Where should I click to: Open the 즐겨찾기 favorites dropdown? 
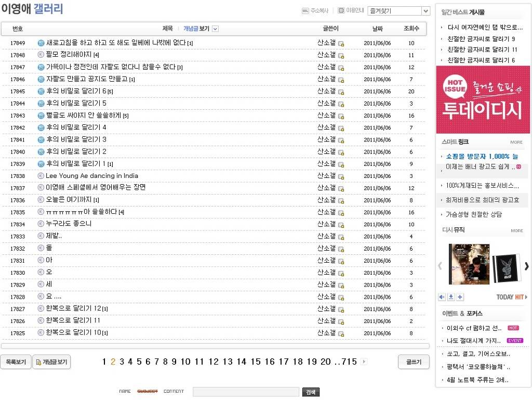[398, 11]
